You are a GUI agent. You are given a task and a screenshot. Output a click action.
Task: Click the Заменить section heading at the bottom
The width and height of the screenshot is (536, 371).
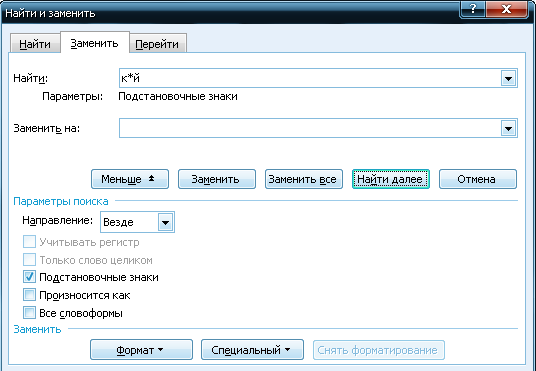pyautogui.click(x=37, y=329)
